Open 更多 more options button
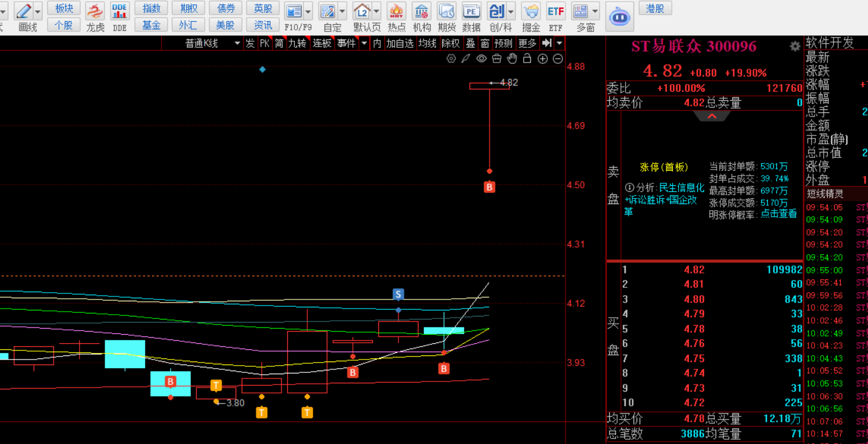868x444 pixels. point(527,43)
